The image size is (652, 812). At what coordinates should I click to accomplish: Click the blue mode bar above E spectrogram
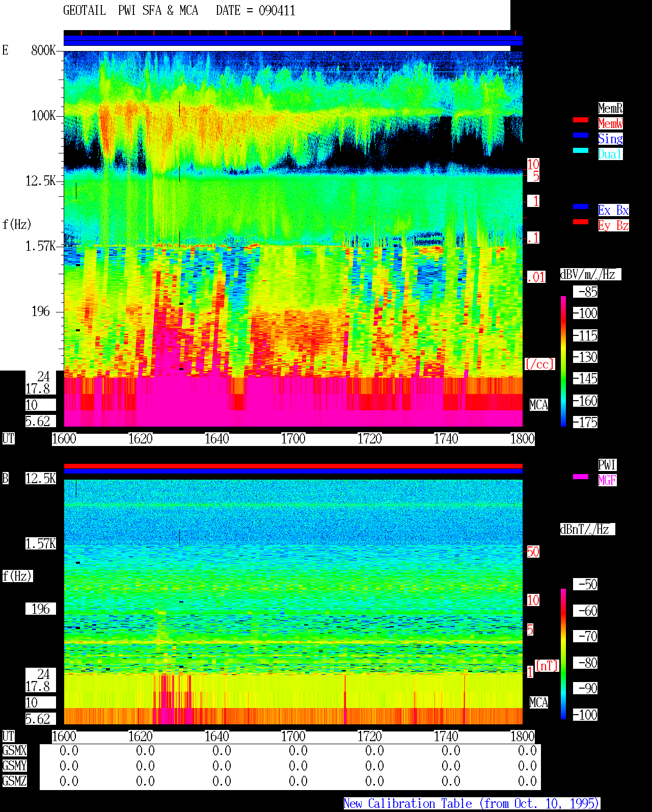[x=293, y=40]
